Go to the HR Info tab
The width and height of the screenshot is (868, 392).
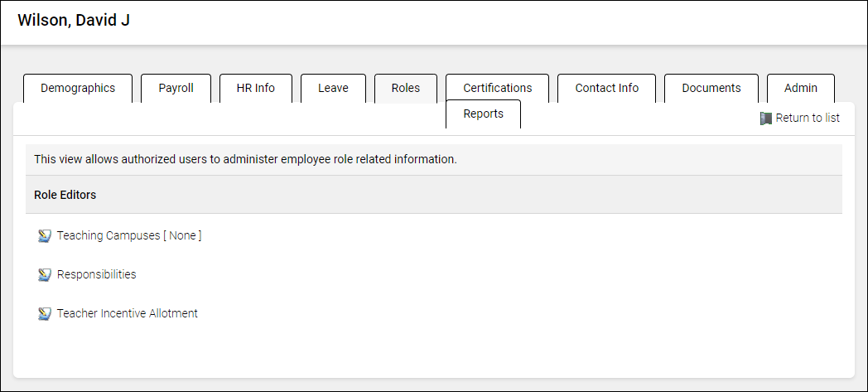tap(256, 89)
